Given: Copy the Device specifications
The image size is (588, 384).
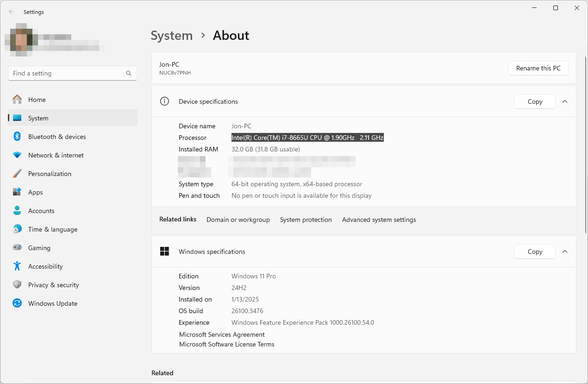Looking at the screenshot, I should pyautogui.click(x=534, y=101).
